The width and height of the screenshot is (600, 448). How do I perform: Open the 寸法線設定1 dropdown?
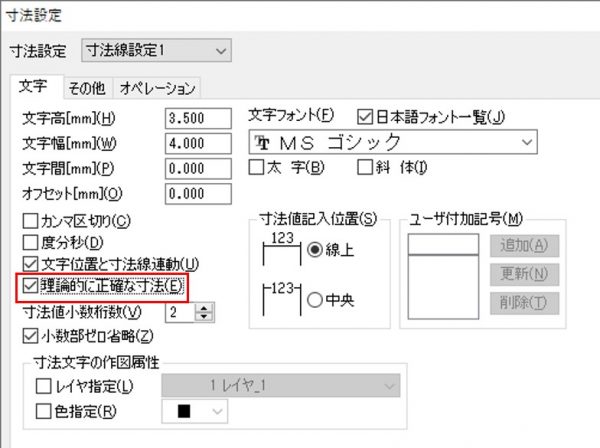pos(156,50)
